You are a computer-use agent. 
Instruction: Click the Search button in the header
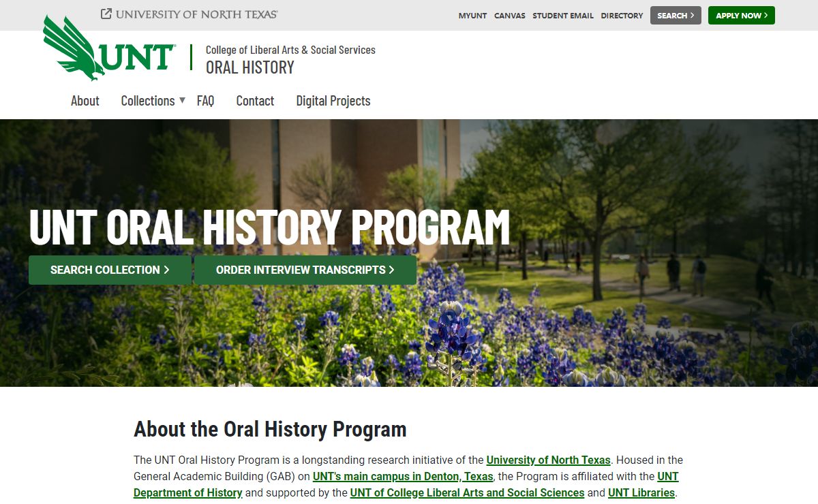tap(676, 15)
